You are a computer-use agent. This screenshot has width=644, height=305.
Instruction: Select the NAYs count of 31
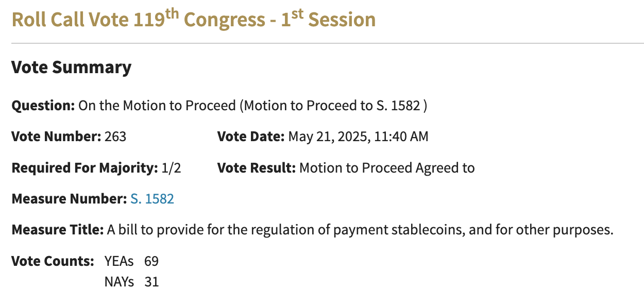click(x=151, y=282)
